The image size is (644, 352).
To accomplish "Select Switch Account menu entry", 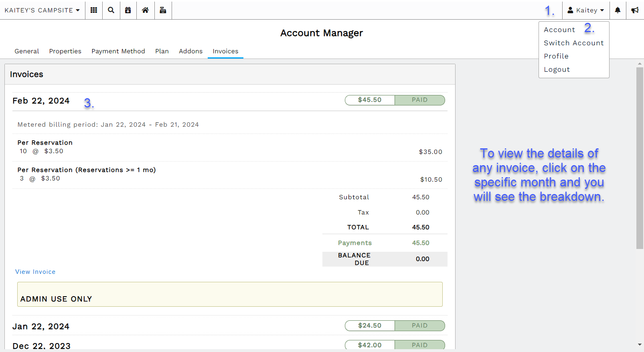I will 574,43.
